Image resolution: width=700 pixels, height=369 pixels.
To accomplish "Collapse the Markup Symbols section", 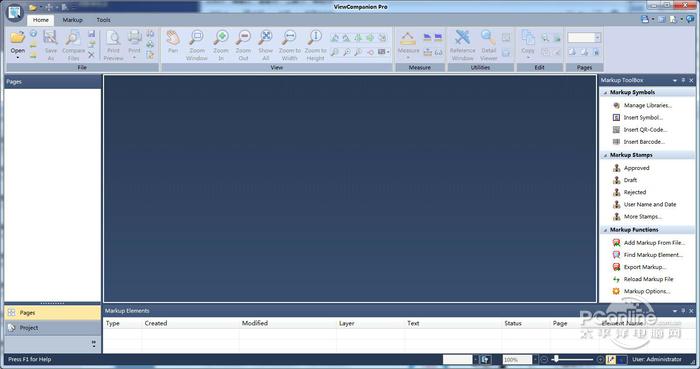I will click(605, 92).
